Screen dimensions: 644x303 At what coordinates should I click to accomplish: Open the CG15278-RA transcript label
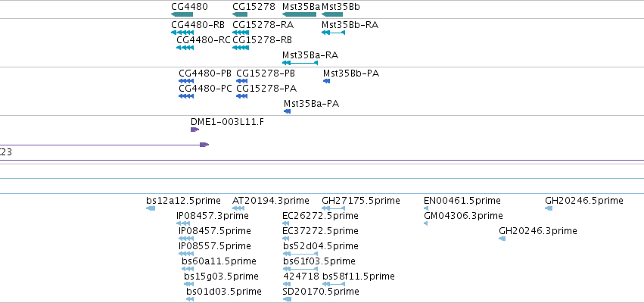(263, 25)
